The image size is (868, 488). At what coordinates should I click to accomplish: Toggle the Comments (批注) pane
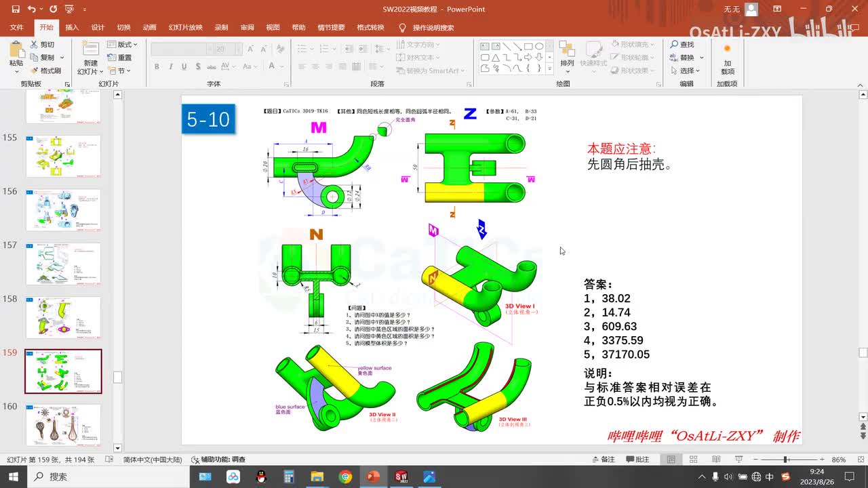[636, 460]
